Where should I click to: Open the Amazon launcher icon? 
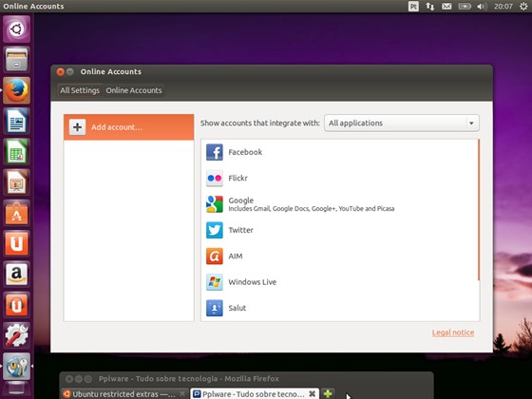pos(16,275)
